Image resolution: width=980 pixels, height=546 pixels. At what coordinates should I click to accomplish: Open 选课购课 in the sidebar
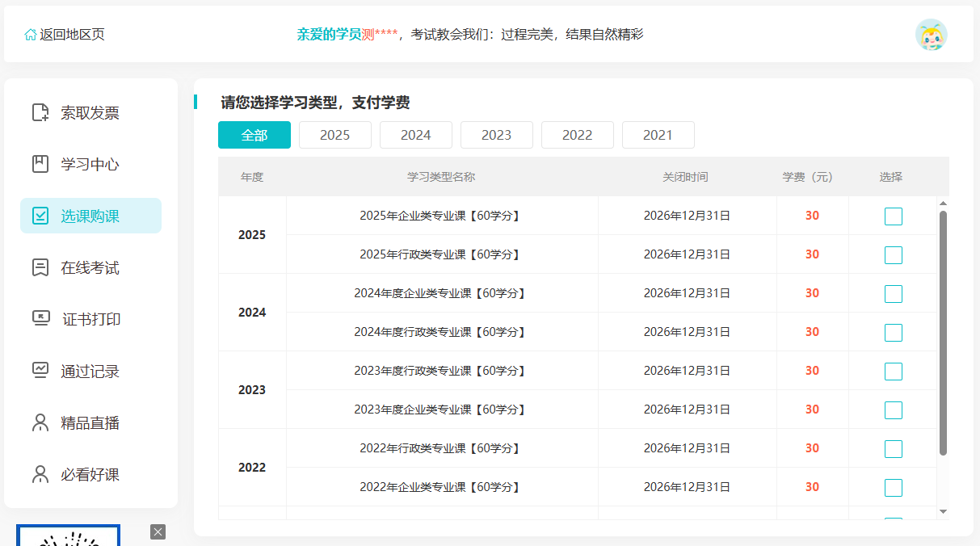(90, 216)
